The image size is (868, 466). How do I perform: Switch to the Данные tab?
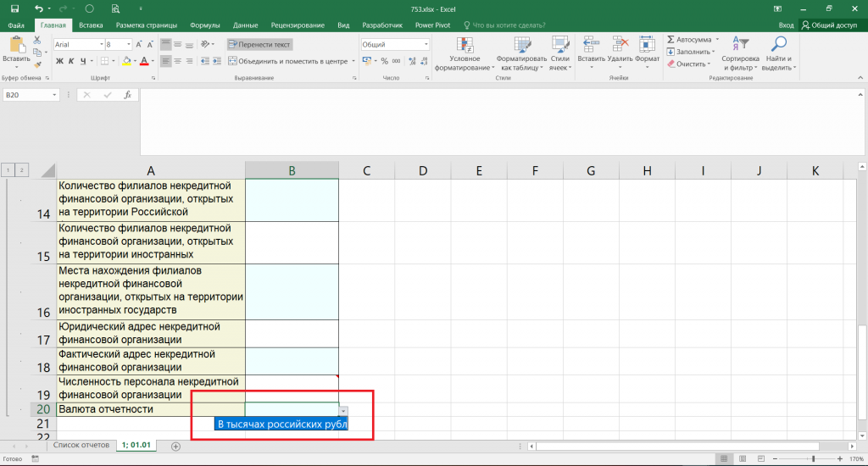[245, 25]
